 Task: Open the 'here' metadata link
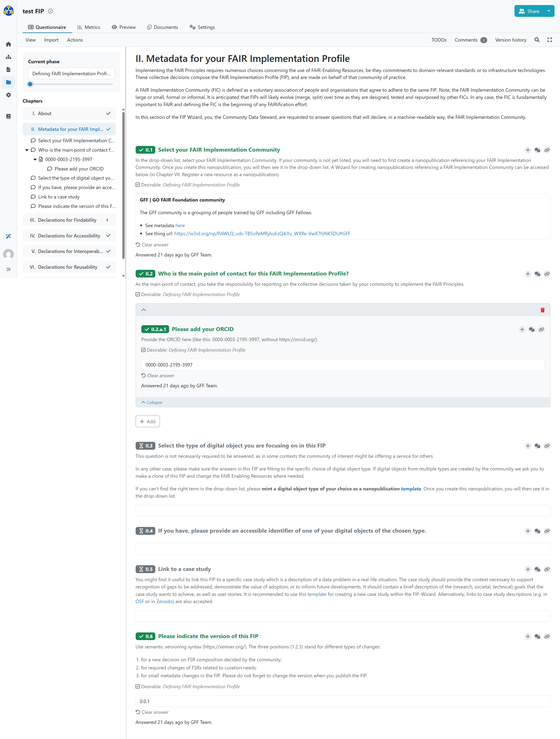pos(180,226)
